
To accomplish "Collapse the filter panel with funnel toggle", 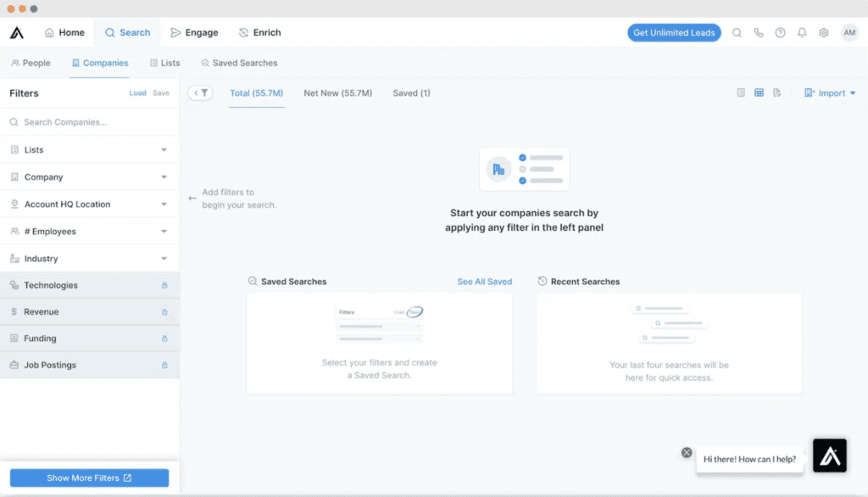I will click(x=200, y=93).
